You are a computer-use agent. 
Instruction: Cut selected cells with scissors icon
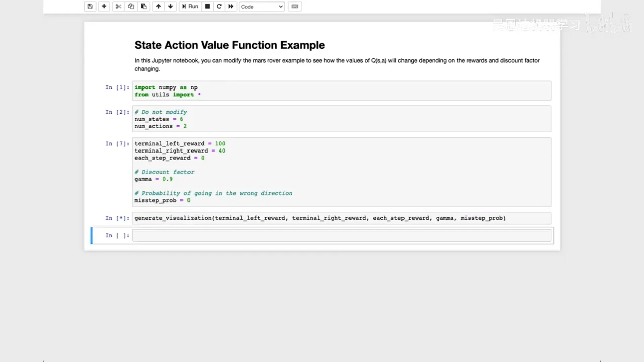[x=118, y=6]
